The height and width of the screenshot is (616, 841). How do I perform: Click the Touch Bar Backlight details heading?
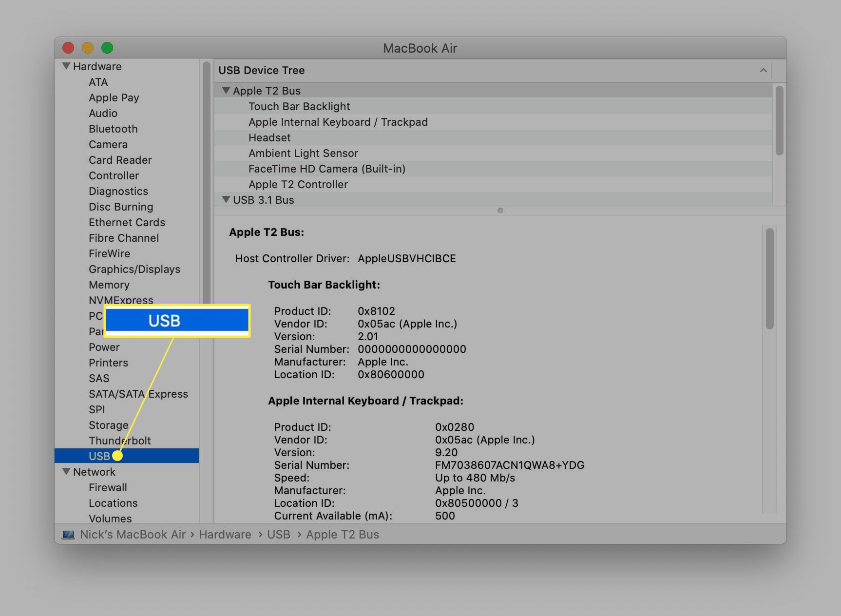[x=324, y=285]
